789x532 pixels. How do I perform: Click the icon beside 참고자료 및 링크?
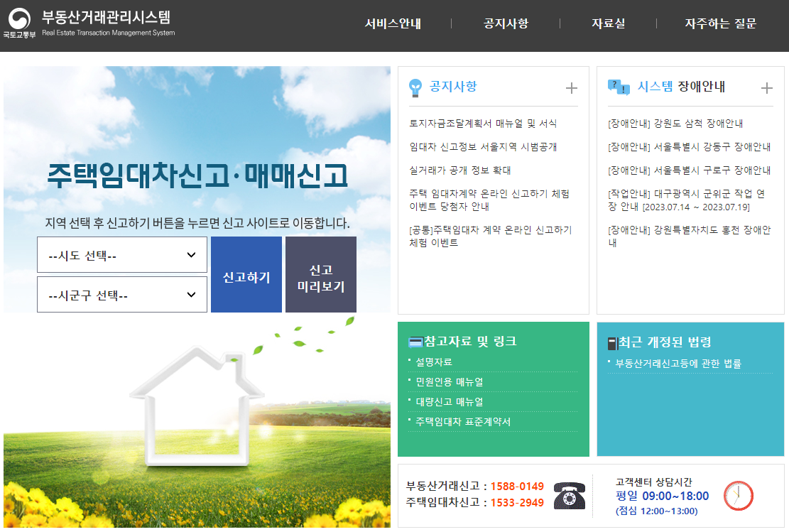[415, 342]
